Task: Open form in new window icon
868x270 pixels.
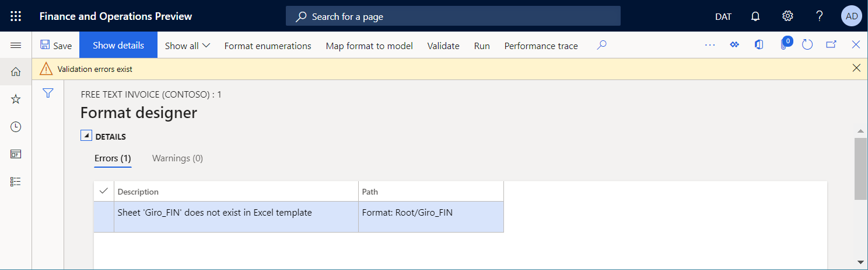Action: pos(832,45)
